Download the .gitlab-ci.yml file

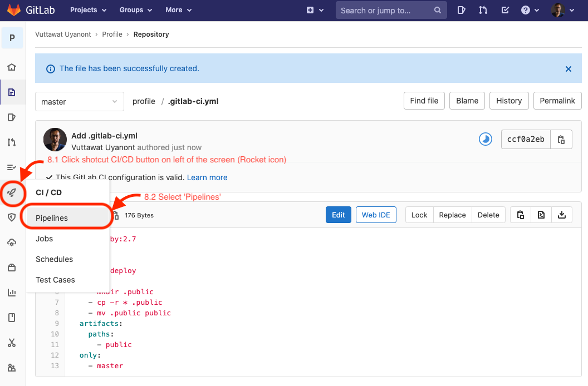(x=562, y=214)
